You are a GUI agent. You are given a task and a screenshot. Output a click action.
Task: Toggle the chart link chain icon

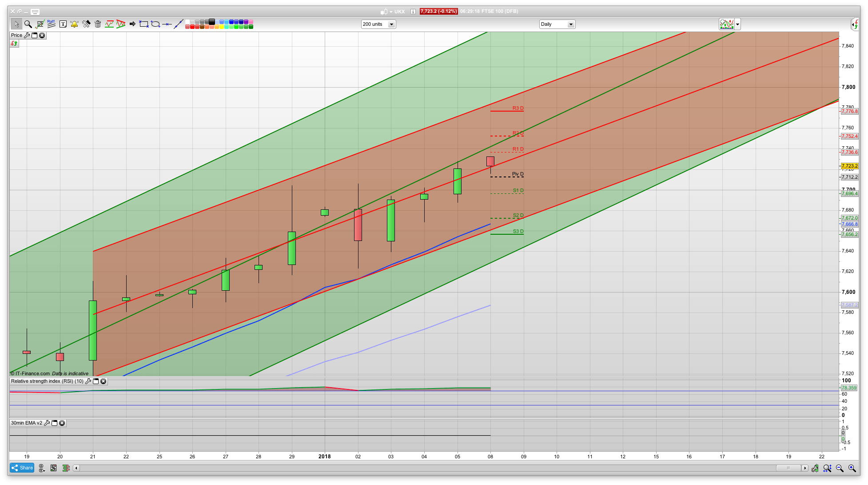point(42,468)
